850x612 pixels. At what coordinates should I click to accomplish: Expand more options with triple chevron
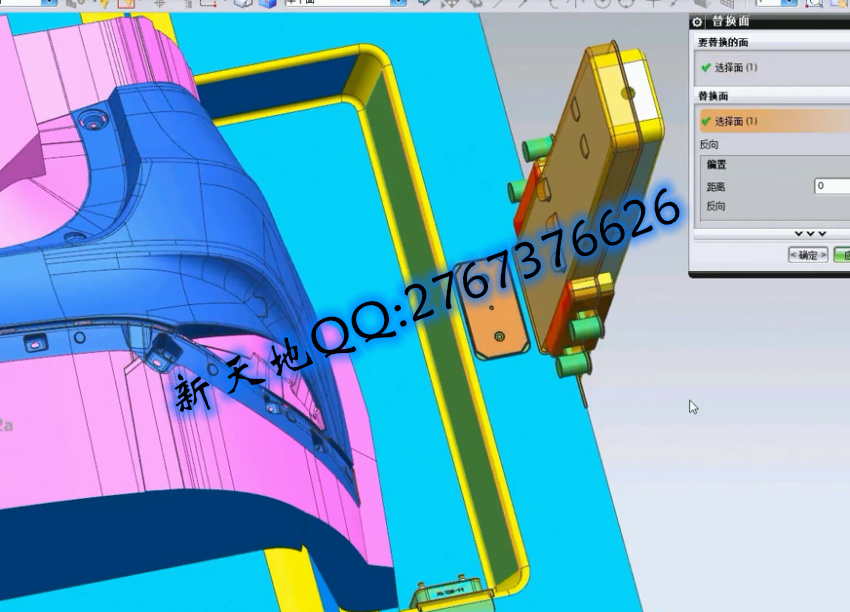[809, 233]
